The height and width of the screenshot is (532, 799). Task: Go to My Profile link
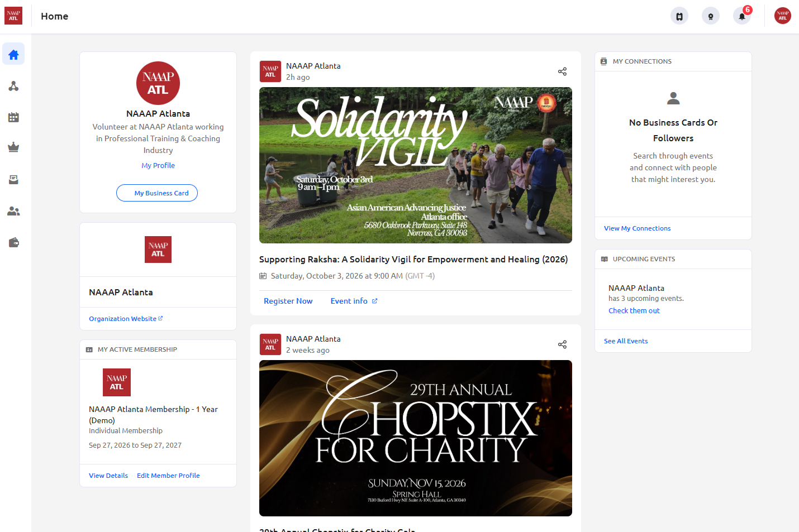click(158, 165)
